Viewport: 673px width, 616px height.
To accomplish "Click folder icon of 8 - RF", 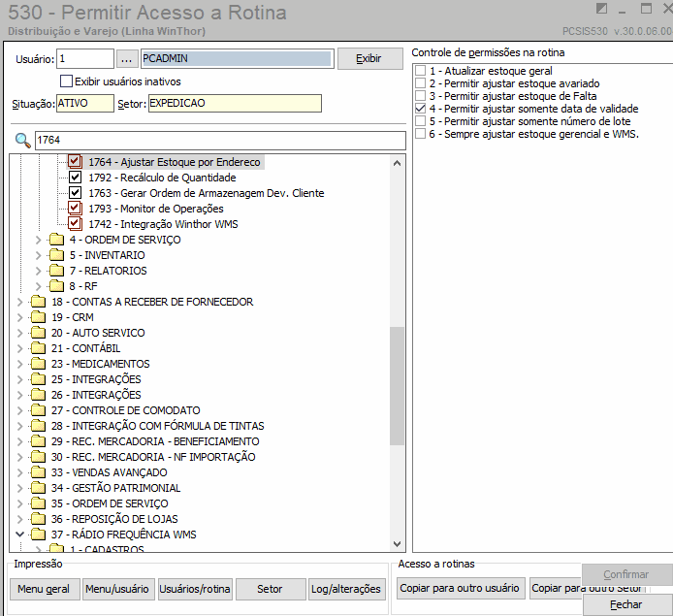I will click(x=56, y=286).
